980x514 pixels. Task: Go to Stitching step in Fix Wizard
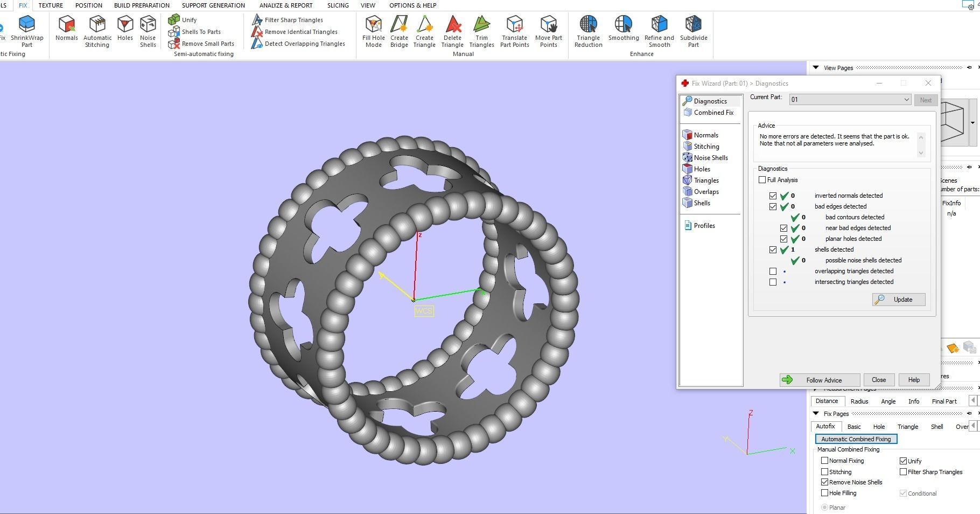pyautogui.click(x=701, y=147)
